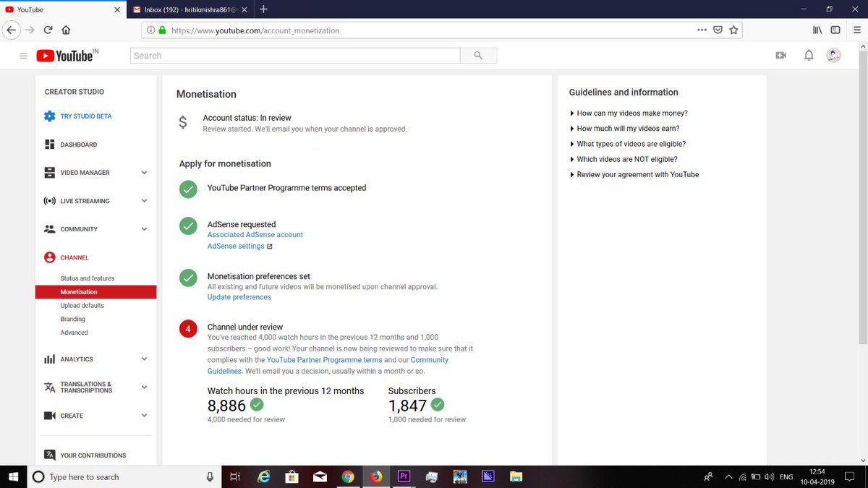Viewport: 868px width, 488px height.
Task: Open Branding in sidebar
Action: coord(73,319)
